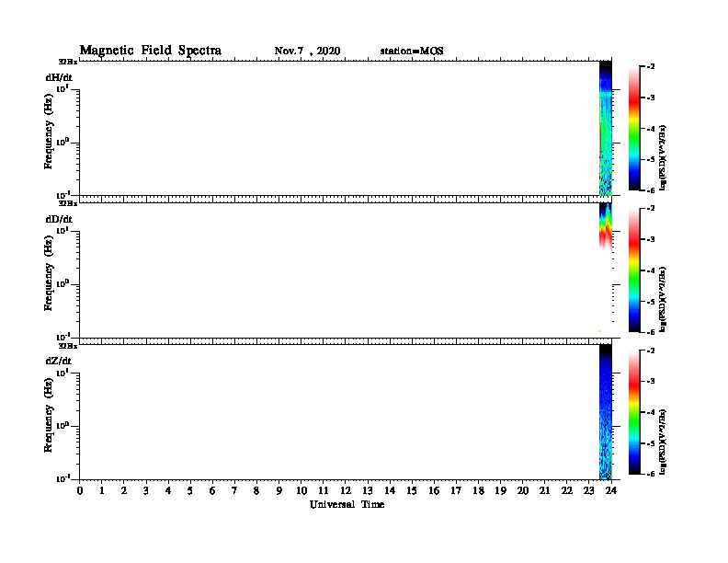
Task: Click hour tick label "21" on the time axis
Action: 544,491
